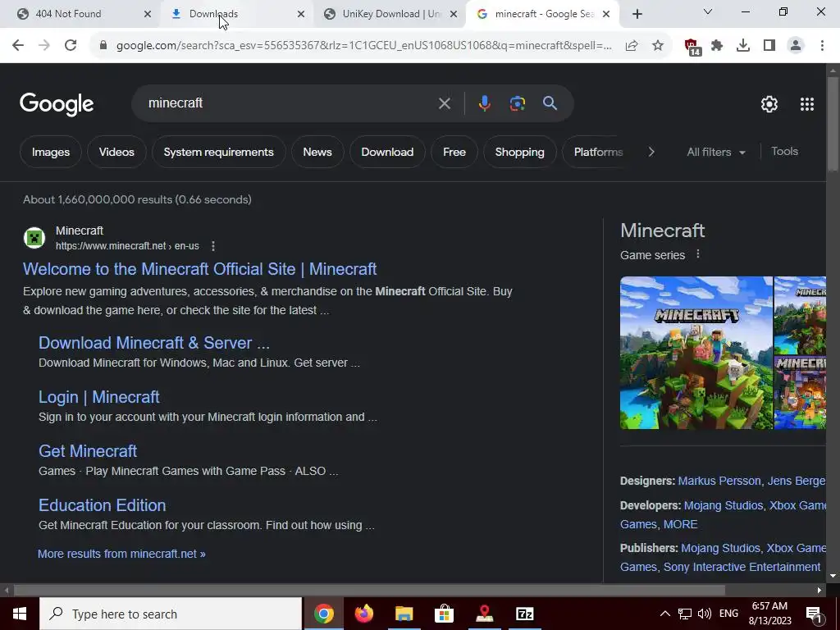
Task: Show Chrome downloads tray icon
Action: 743,46
